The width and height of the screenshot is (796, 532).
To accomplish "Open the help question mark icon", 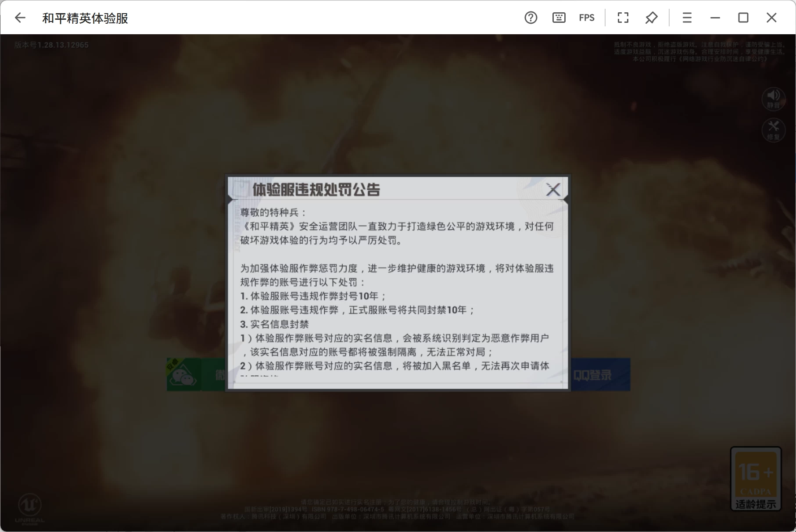I will pos(531,18).
